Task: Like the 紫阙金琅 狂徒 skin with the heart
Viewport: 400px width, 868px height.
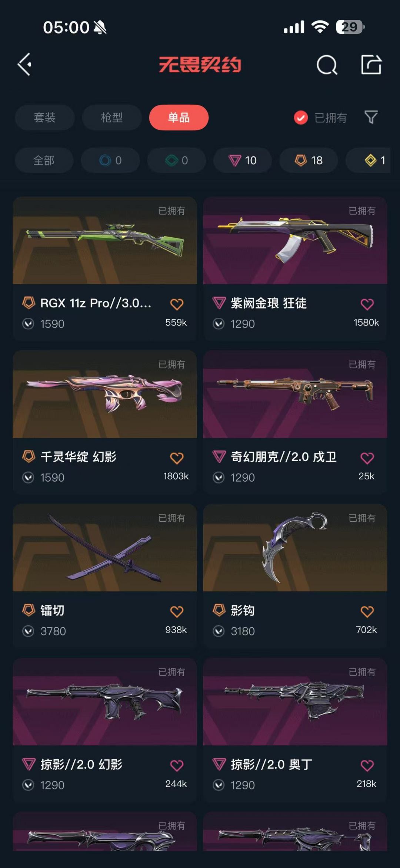Action: pyautogui.click(x=367, y=304)
